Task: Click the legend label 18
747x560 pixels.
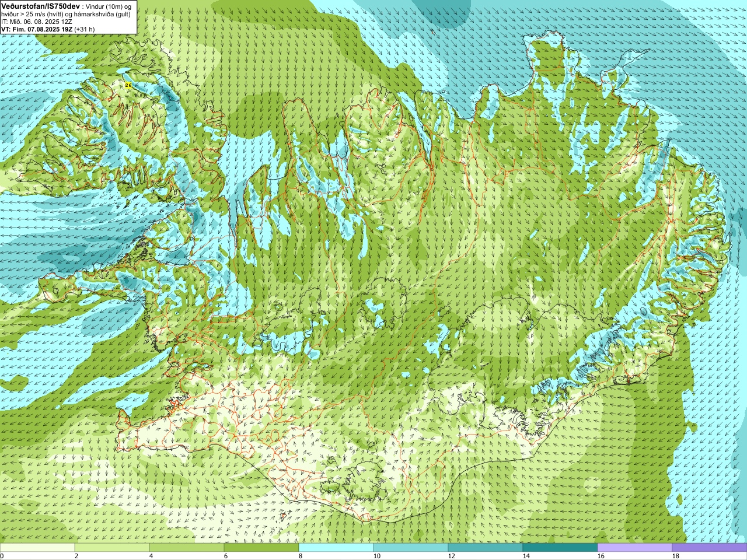Action: tap(675, 556)
